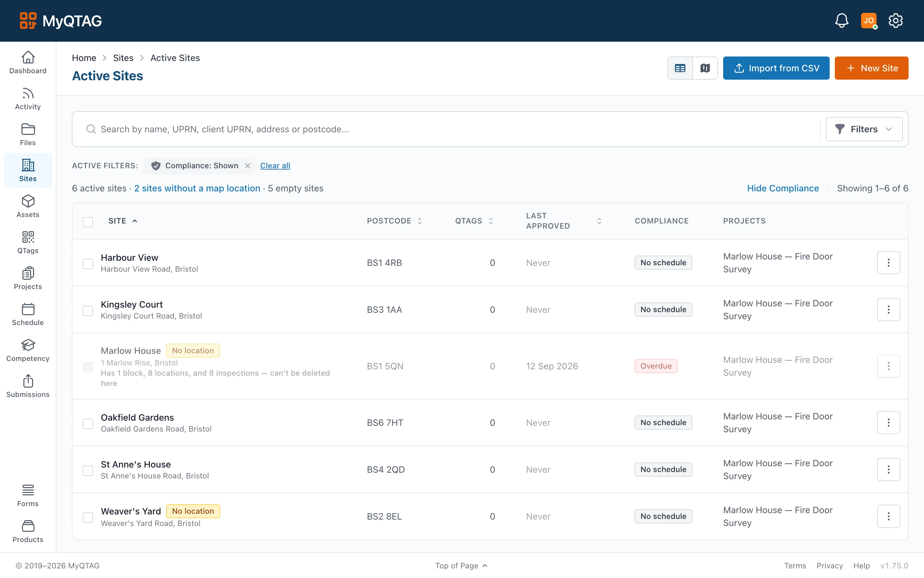Select the Kingsley Court row checkbox
Screen dimensions: 924x578
[88, 311]
